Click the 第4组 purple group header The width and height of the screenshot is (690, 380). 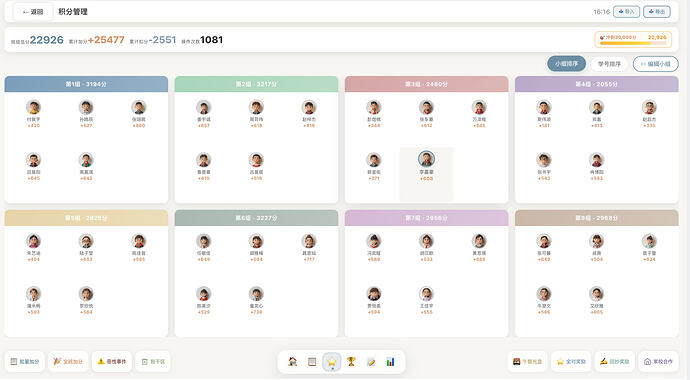597,84
